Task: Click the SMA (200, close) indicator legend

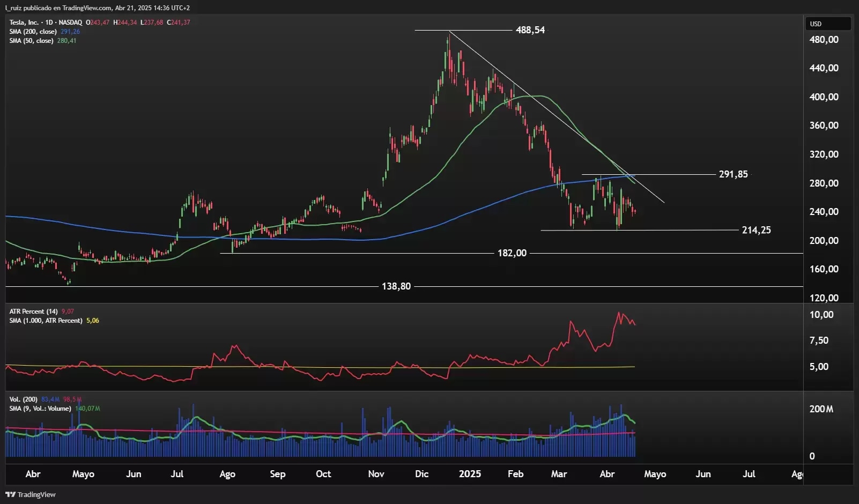Action: coord(33,32)
